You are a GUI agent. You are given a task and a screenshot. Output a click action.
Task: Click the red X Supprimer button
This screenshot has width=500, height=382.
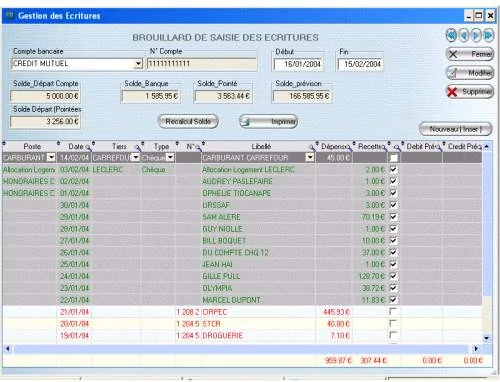coord(470,91)
